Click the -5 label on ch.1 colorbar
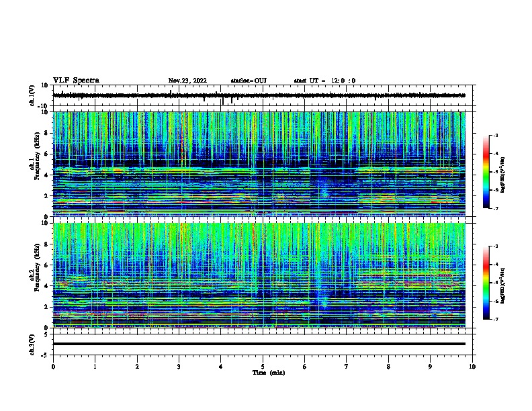The image size is (532, 411). click(x=496, y=172)
